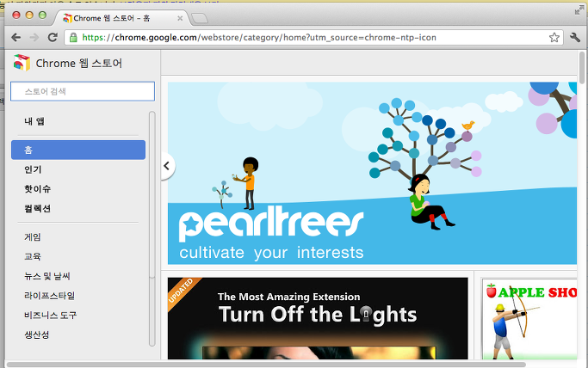Open the 핫이슈 category

point(38,189)
